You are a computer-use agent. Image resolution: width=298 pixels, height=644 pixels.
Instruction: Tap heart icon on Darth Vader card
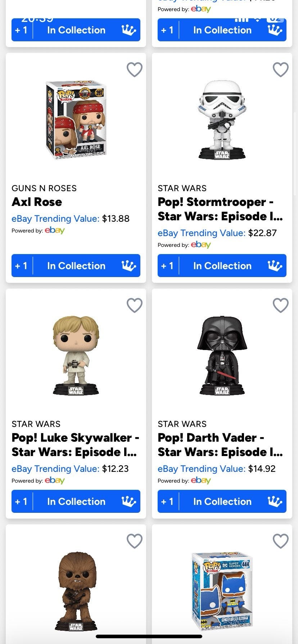281,305
